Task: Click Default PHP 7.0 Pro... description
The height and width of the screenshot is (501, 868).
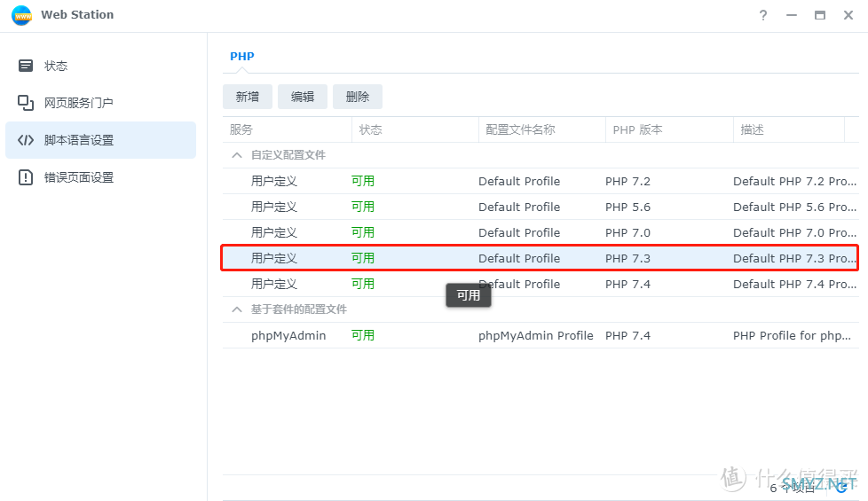Action: [x=794, y=233]
